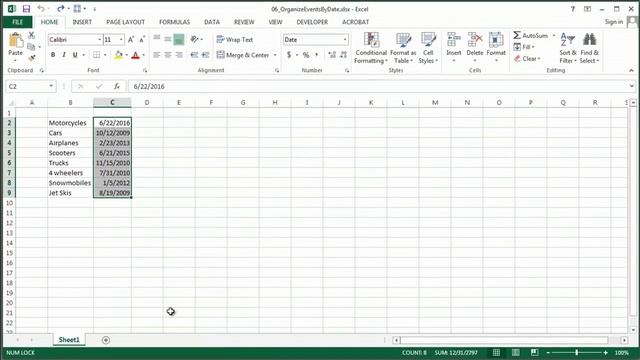Cut the selection with scissors icon
Viewport: 640px width, 360px height.
(31, 36)
